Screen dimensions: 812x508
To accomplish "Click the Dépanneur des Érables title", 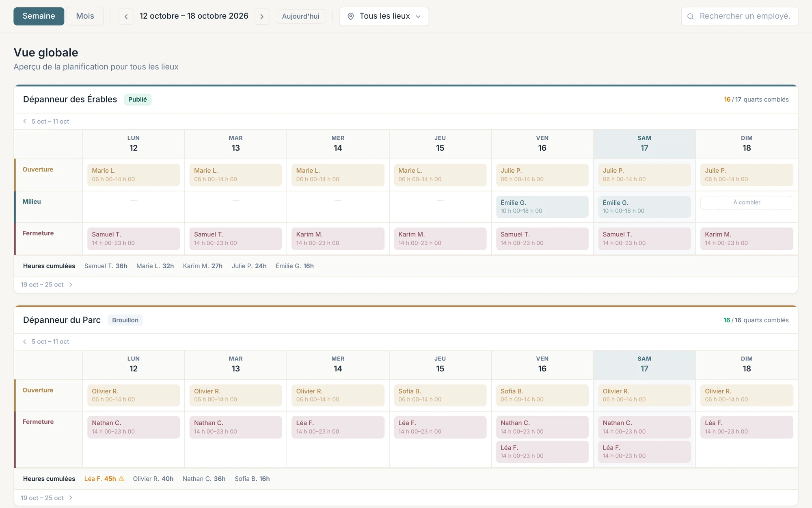I will (x=70, y=100).
